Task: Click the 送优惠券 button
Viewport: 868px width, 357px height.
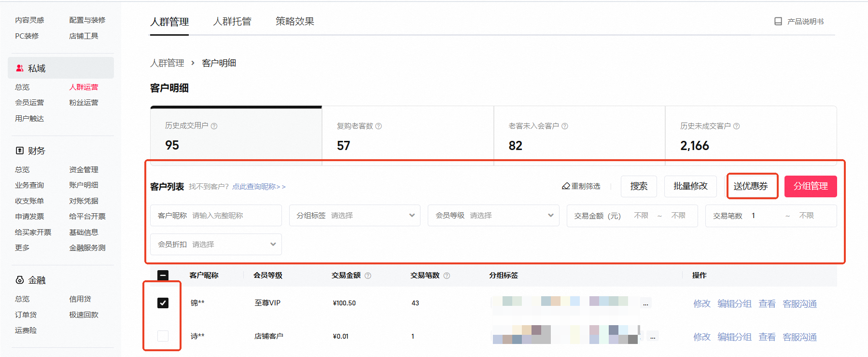Action: click(x=751, y=186)
